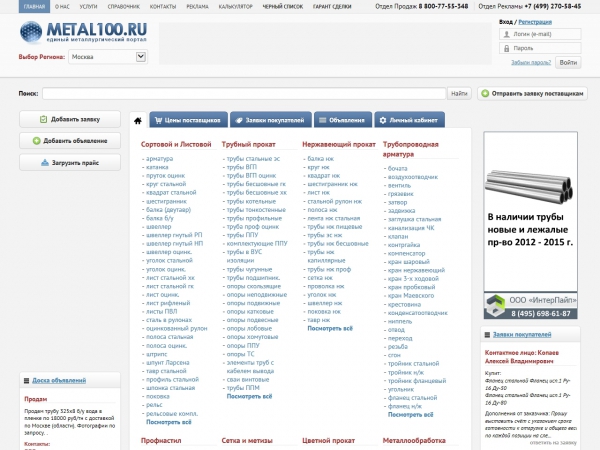Open the кран Маевского link
This screenshot has height=450, width=600.
pyautogui.click(x=411, y=295)
